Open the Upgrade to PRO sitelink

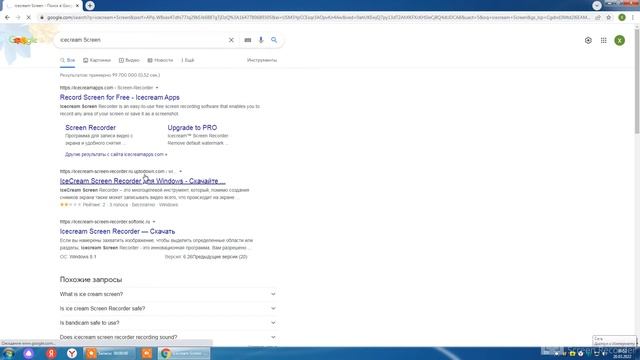(x=192, y=128)
